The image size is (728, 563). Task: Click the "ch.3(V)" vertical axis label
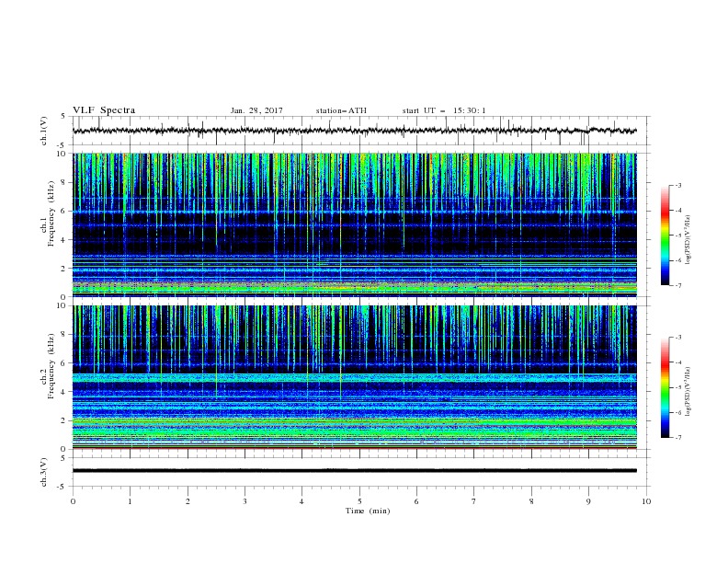tap(44, 472)
